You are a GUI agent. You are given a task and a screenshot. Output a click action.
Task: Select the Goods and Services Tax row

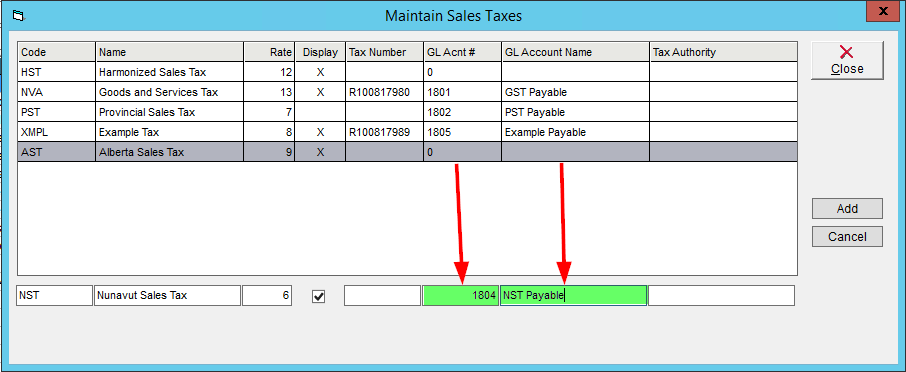click(x=407, y=92)
